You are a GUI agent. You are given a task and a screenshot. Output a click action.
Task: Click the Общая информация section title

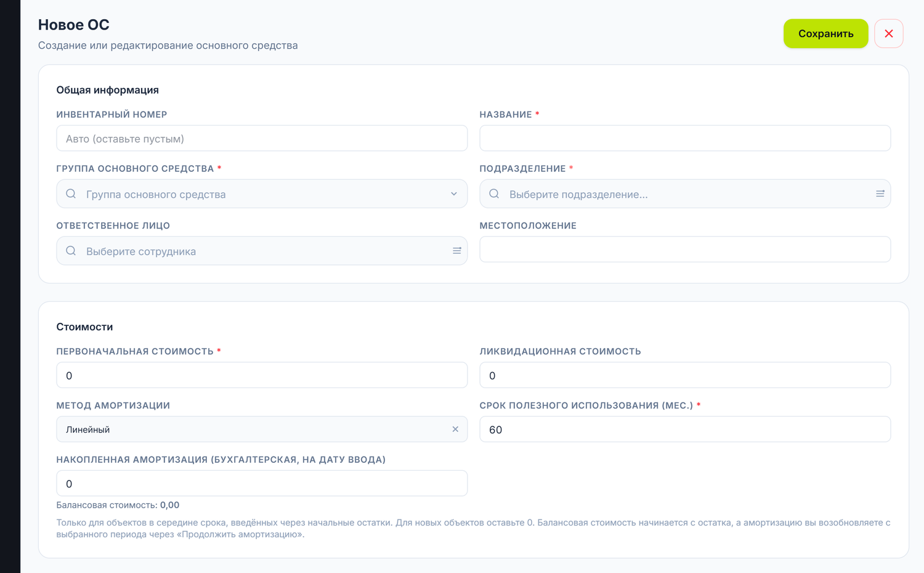(x=108, y=90)
